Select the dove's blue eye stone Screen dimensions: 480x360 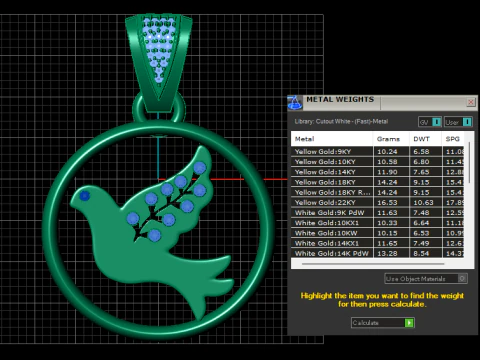pyautogui.click(x=85, y=196)
